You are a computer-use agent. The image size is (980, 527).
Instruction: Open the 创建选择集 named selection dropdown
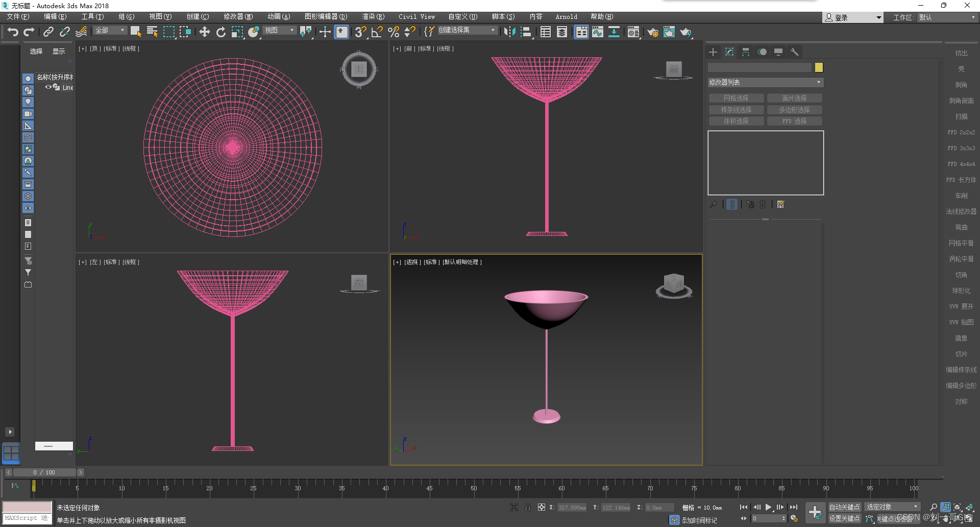pyautogui.click(x=467, y=31)
